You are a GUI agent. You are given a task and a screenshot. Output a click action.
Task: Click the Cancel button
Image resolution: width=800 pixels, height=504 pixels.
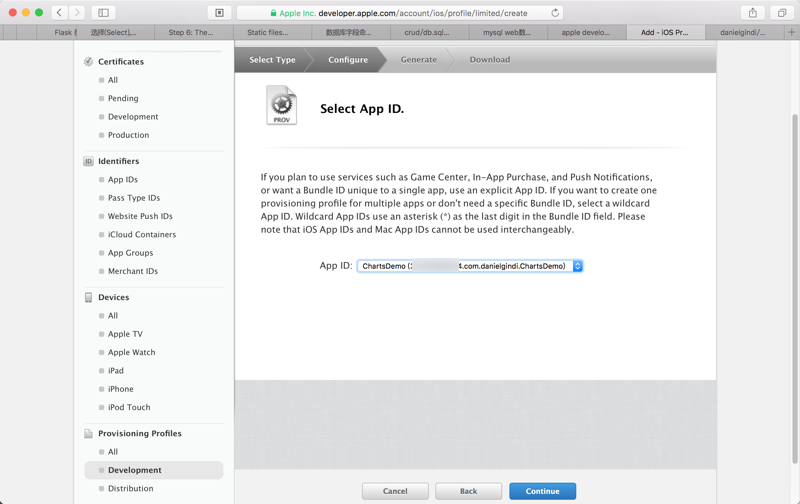(395, 491)
